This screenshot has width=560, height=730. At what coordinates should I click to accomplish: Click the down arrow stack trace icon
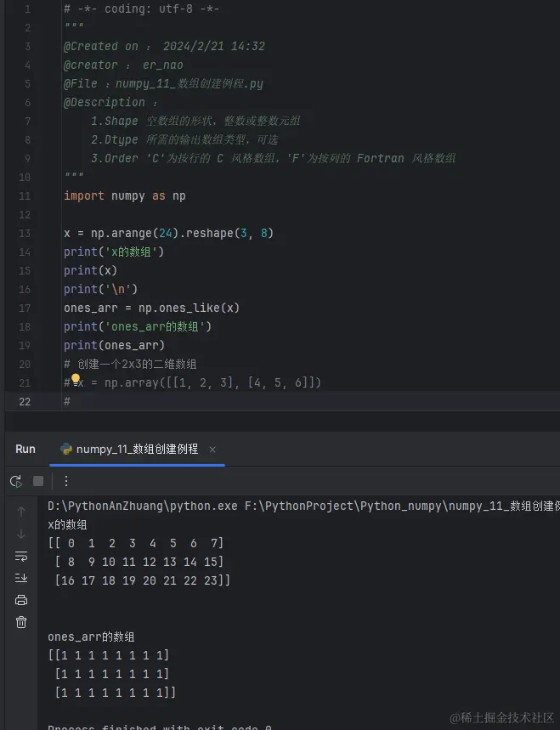tap(21, 534)
